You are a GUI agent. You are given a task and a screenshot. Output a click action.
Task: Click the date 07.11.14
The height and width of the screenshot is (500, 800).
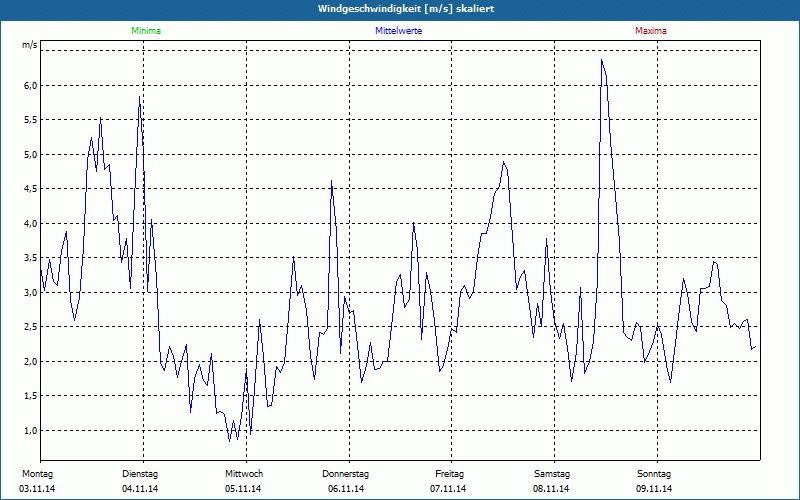[448, 489]
